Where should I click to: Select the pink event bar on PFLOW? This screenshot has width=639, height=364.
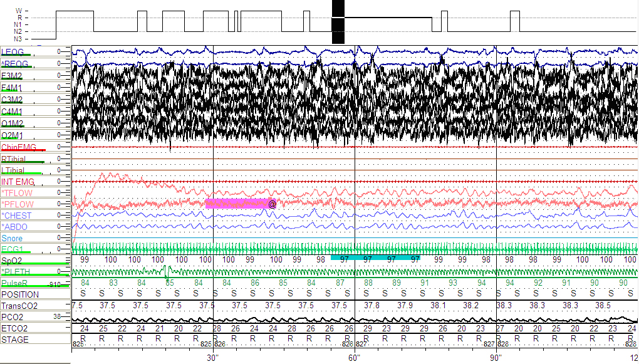coord(236,204)
